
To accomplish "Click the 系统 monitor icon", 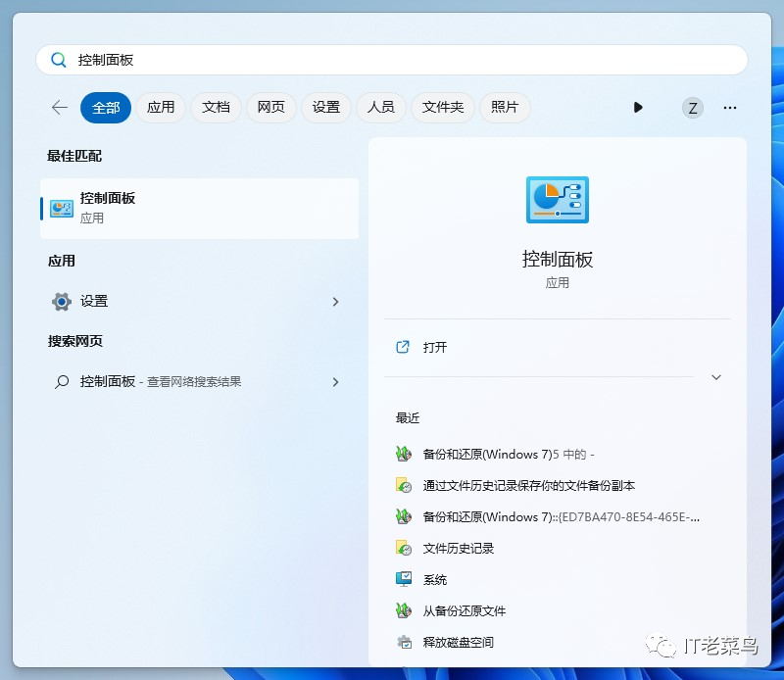I will point(404,579).
